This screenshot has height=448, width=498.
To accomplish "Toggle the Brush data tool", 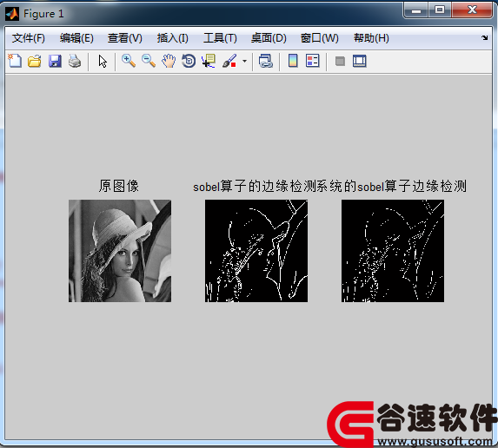I will coord(229,61).
